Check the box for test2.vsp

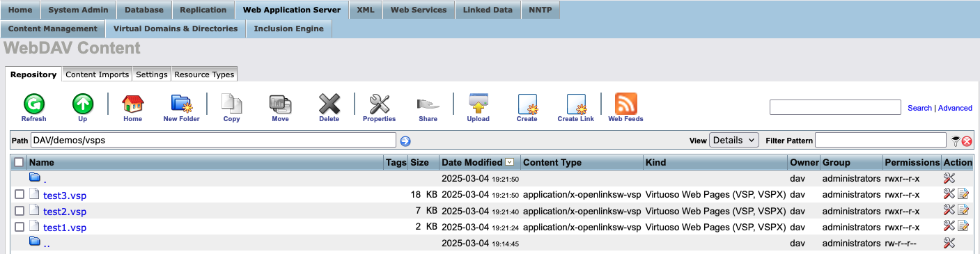20,211
